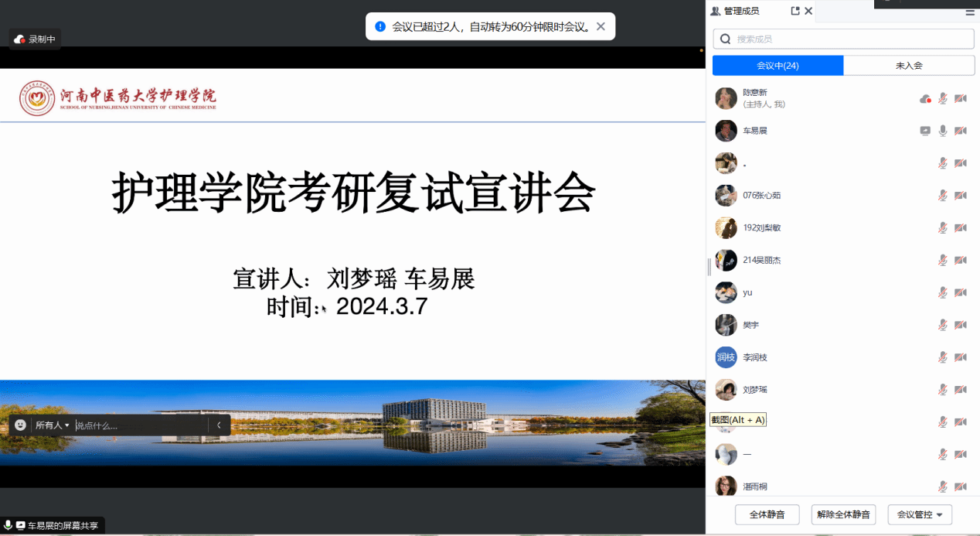
Task: Open the emoji picker in chat bar
Action: click(x=20, y=425)
